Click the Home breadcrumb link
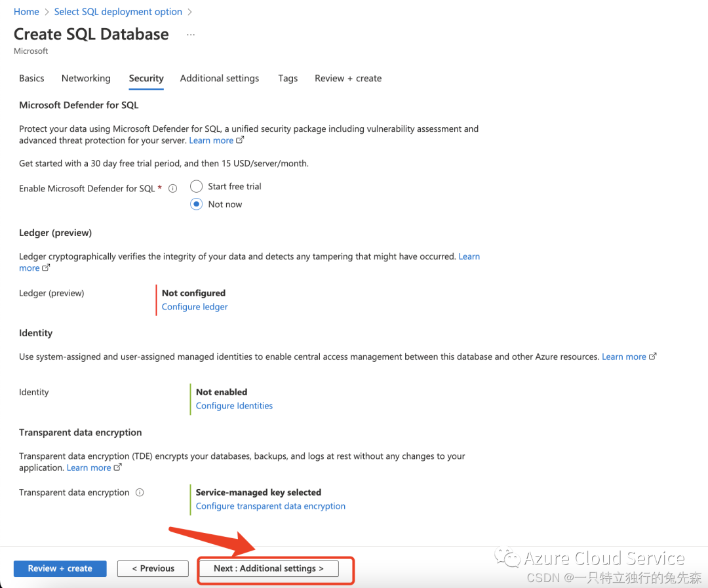 point(26,12)
